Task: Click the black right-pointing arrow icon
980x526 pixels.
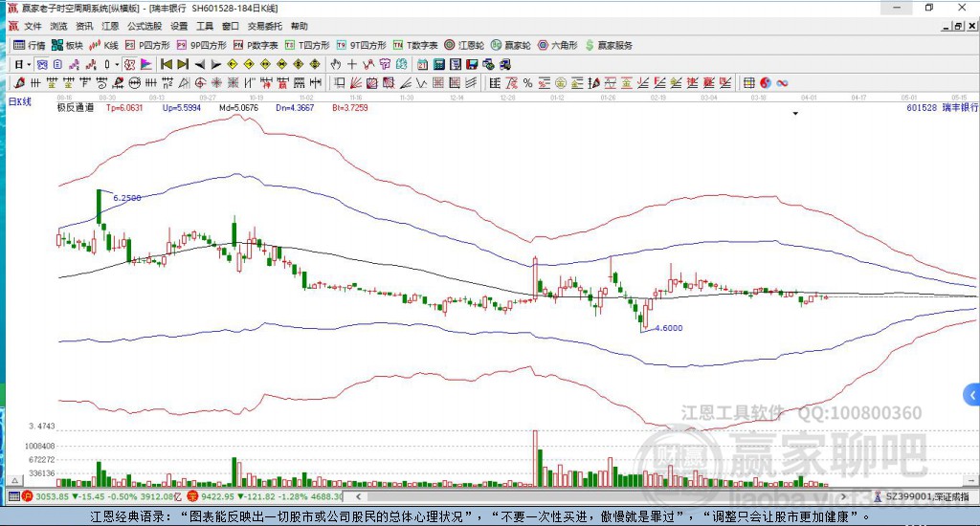Action: [215, 64]
